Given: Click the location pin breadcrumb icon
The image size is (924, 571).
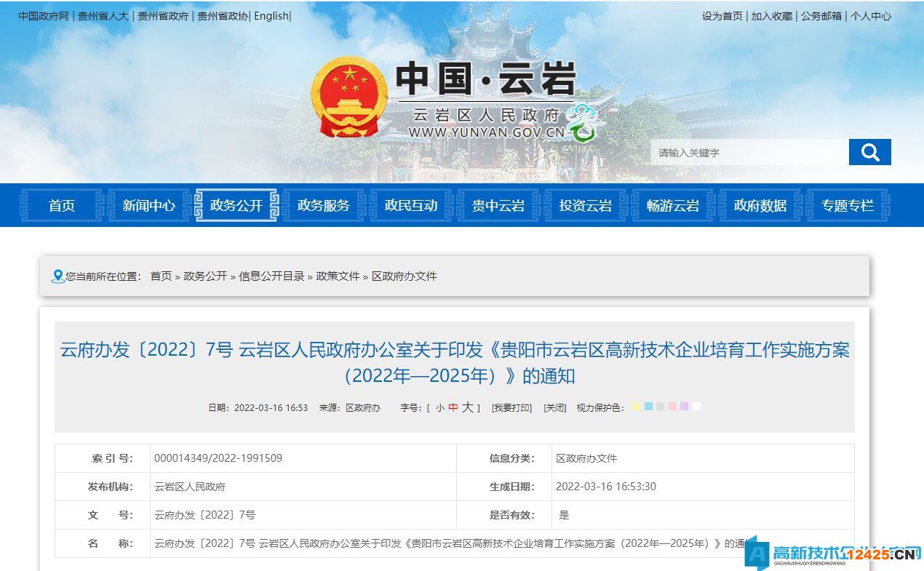Looking at the screenshot, I should pos(58,276).
